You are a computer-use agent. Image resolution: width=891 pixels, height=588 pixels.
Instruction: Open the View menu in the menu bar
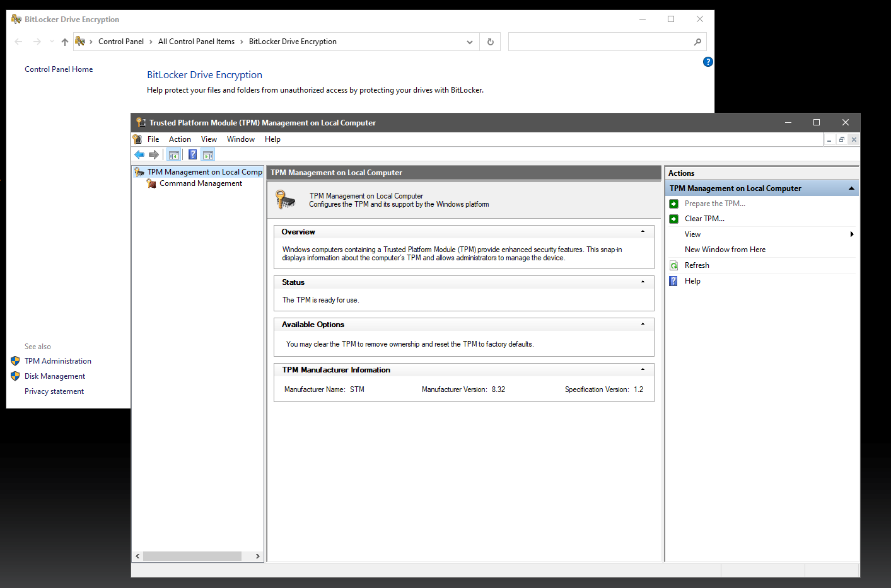[x=209, y=139]
